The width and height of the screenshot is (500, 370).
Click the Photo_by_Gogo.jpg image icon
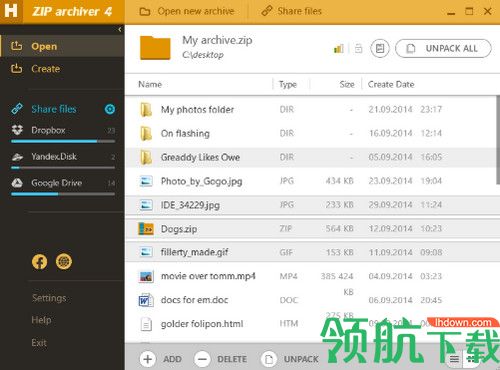(x=146, y=181)
